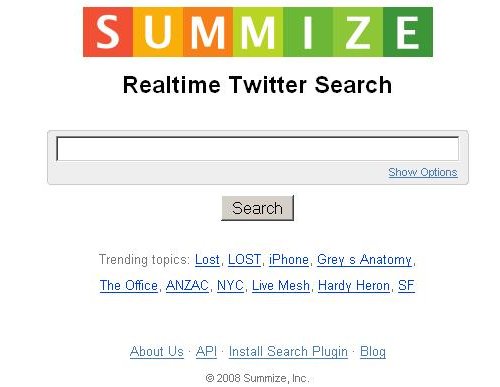Open Grey s Anatomy trending topic
Screen dimensions: 500x387
coord(364,260)
